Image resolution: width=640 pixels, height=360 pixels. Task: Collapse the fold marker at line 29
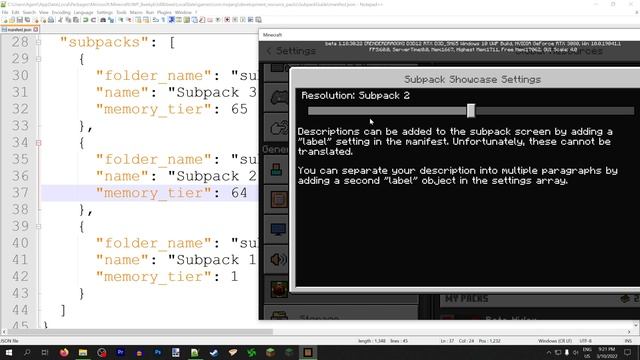pos(38,59)
